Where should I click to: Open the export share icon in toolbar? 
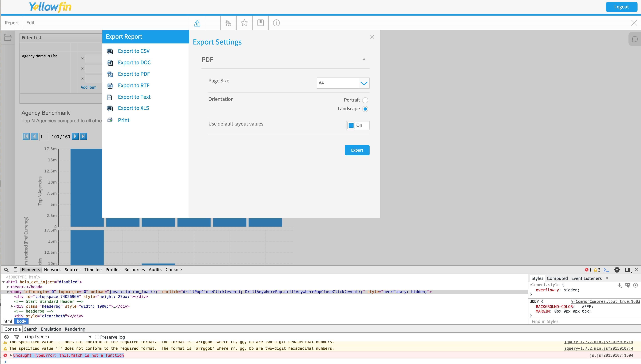coord(197,23)
